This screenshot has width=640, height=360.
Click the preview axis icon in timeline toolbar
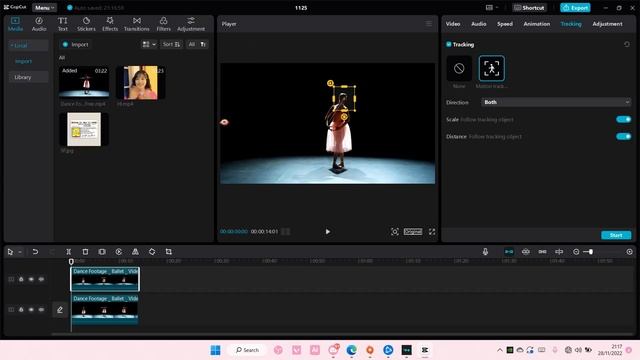(559, 252)
